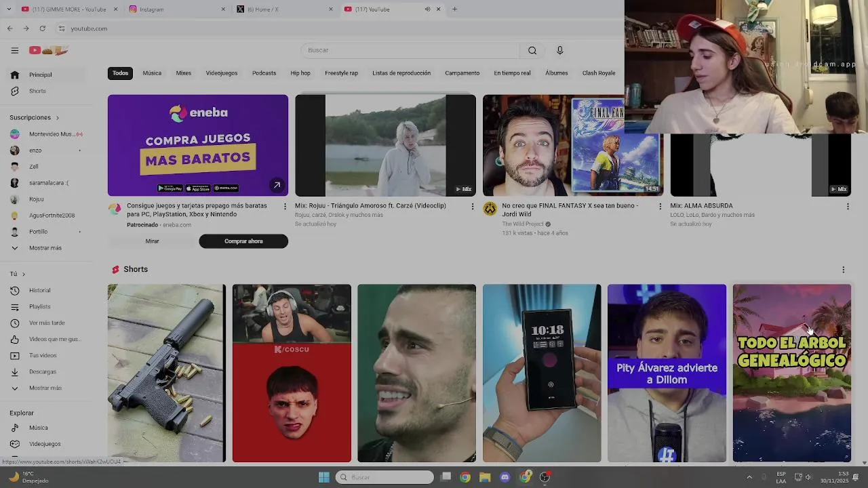Select the Videojuegos filter chip
Viewport: 868px width, 488px height.
(222, 73)
